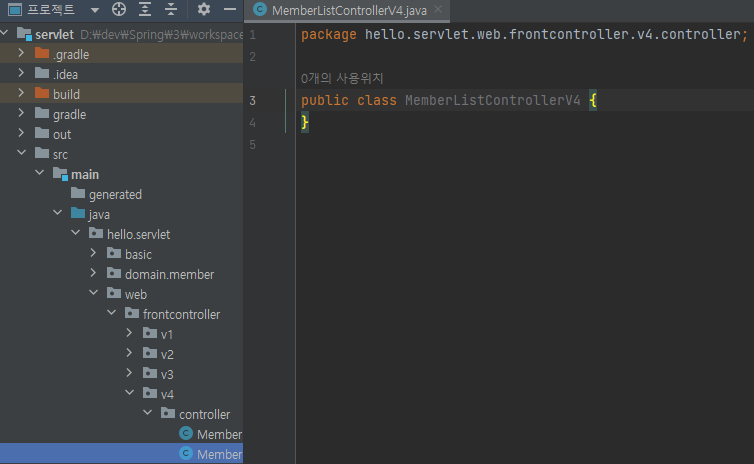754x464 pixels.
Task: Collapse the servlet root project node
Action: [5, 33]
